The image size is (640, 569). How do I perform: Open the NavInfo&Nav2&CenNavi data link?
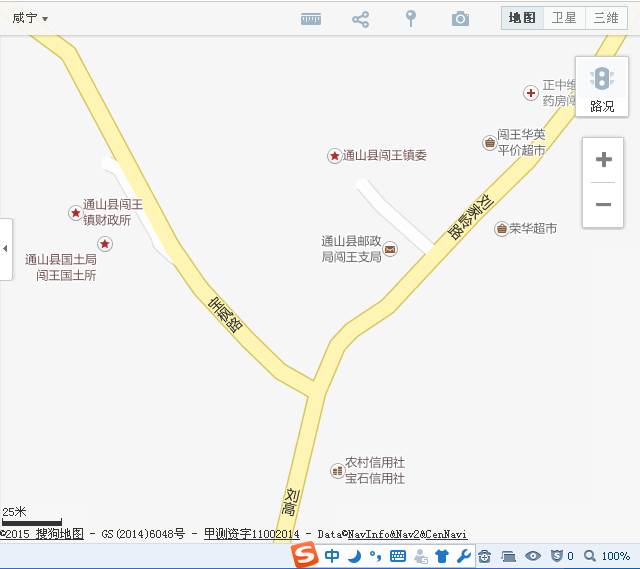point(407,534)
